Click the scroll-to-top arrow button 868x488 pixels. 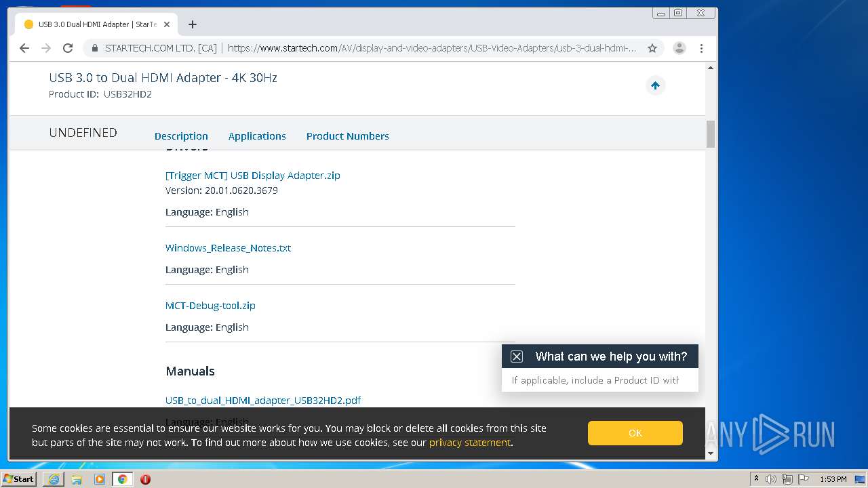[655, 85]
